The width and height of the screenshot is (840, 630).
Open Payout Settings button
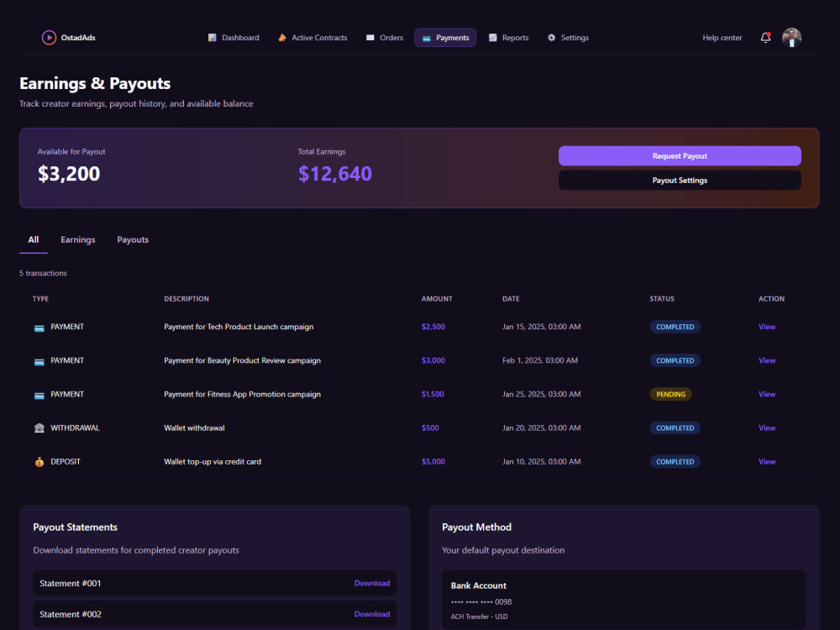tap(680, 181)
